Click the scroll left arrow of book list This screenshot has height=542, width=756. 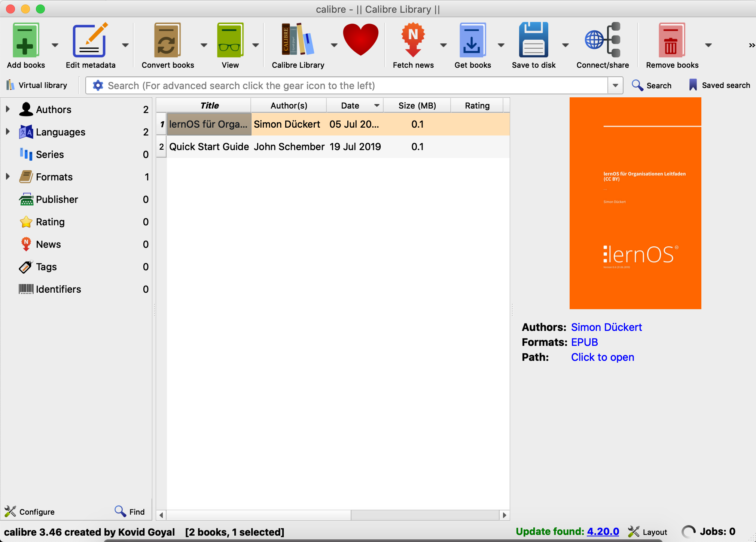161,515
